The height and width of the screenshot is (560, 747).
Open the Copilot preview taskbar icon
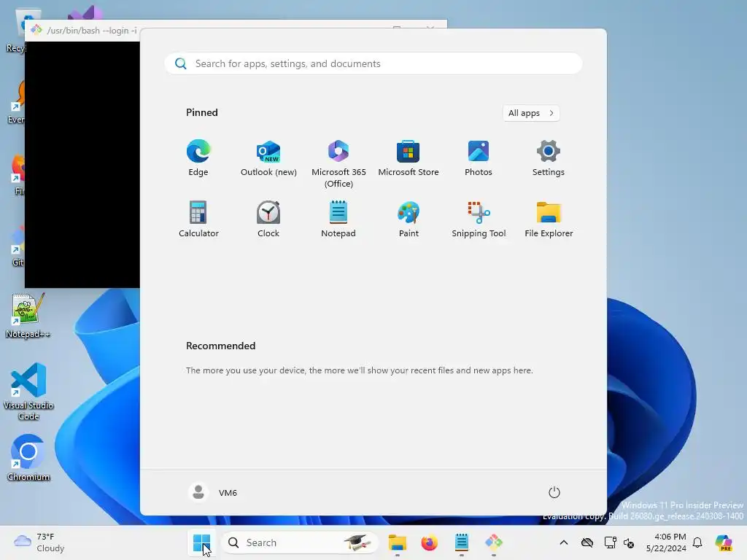pos(724,542)
